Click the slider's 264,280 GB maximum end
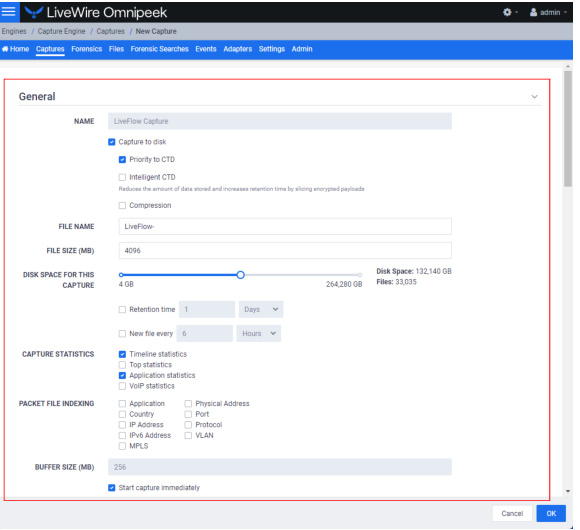Screen dimensions: 580x530 (360, 275)
